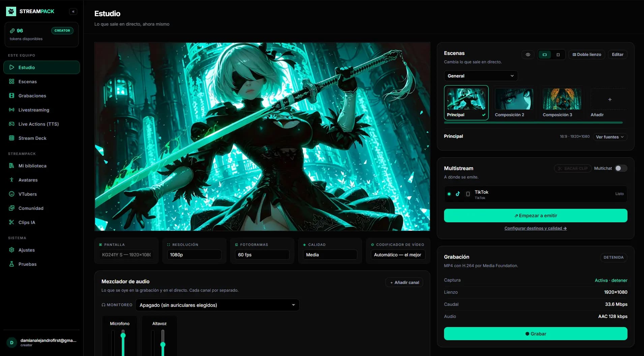Image resolution: width=644 pixels, height=356 pixels.
Task: Click the Stream Deck grid icon
Action: pyautogui.click(x=12, y=138)
